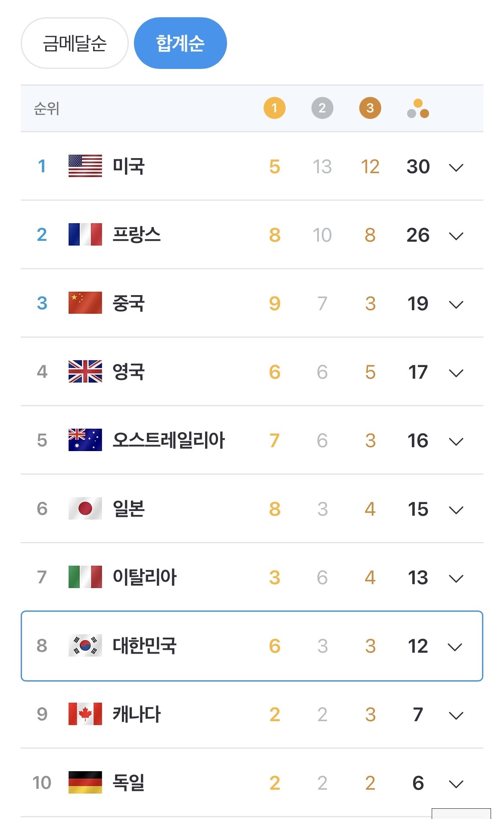Viewport: 504px width, 819px height.
Task: Click 영국 total medal count 17
Action: 418,372
